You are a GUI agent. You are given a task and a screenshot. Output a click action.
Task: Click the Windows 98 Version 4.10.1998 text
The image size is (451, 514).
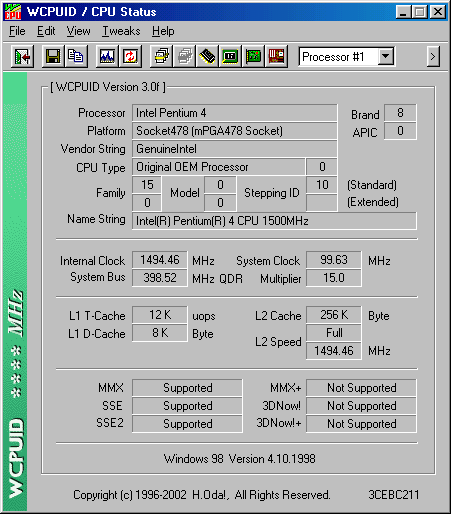tap(239, 459)
